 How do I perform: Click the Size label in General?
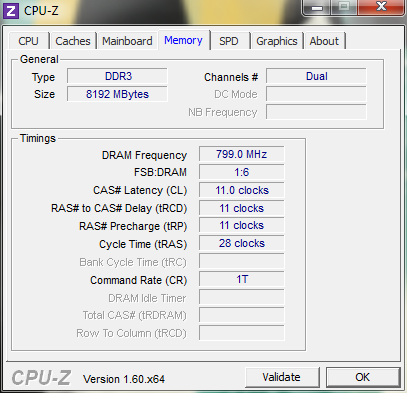[x=44, y=94]
